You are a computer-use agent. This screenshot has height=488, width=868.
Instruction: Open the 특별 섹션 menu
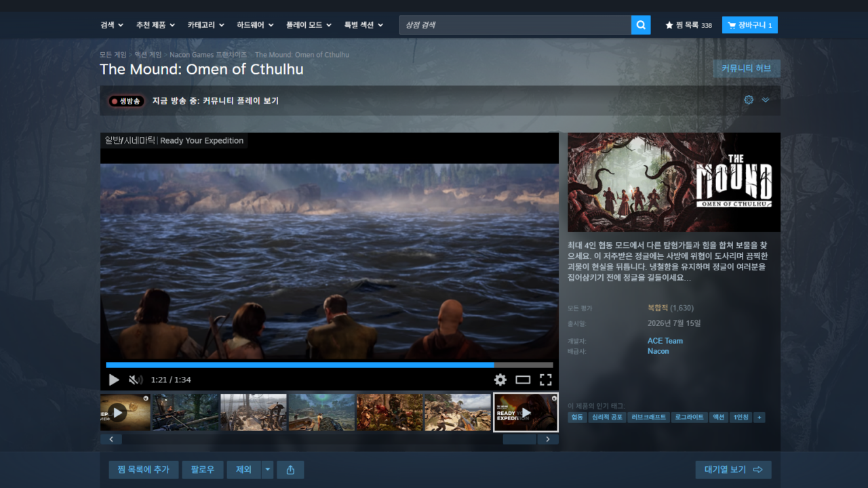(x=363, y=25)
